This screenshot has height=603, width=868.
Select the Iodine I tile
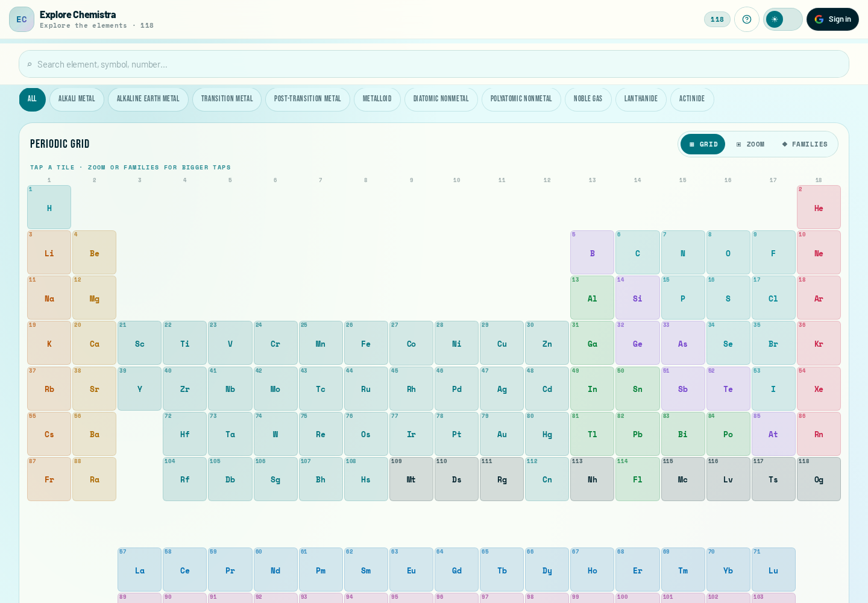click(x=773, y=389)
